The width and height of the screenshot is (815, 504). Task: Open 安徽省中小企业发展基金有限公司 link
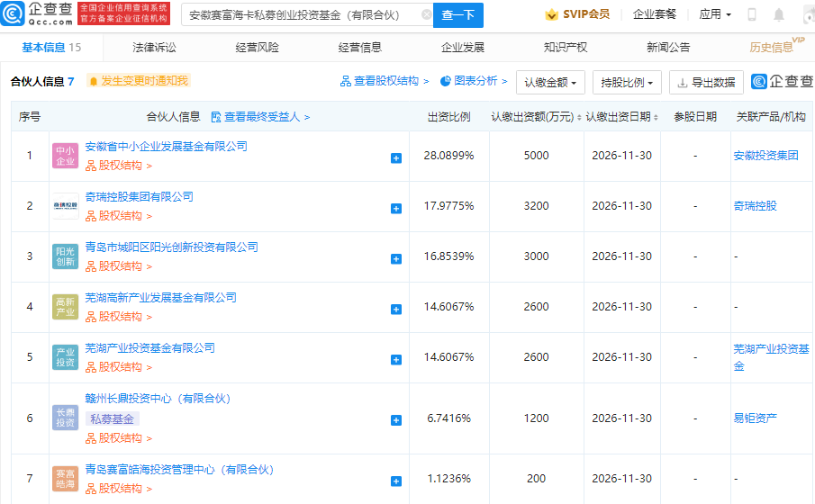click(167, 147)
